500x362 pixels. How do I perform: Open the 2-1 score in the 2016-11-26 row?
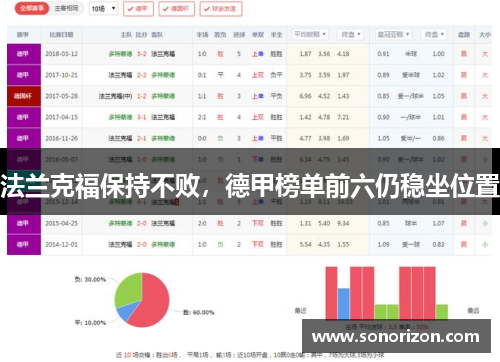pos(142,138)
